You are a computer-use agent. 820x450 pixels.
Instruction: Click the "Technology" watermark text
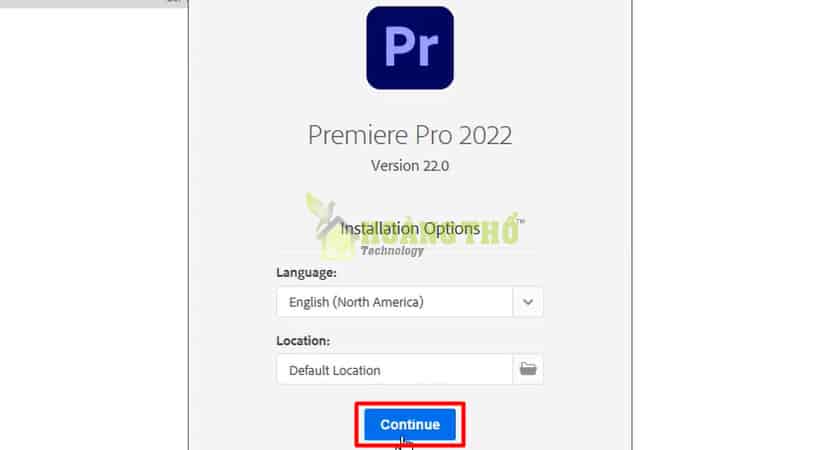(x=392, y=251)
